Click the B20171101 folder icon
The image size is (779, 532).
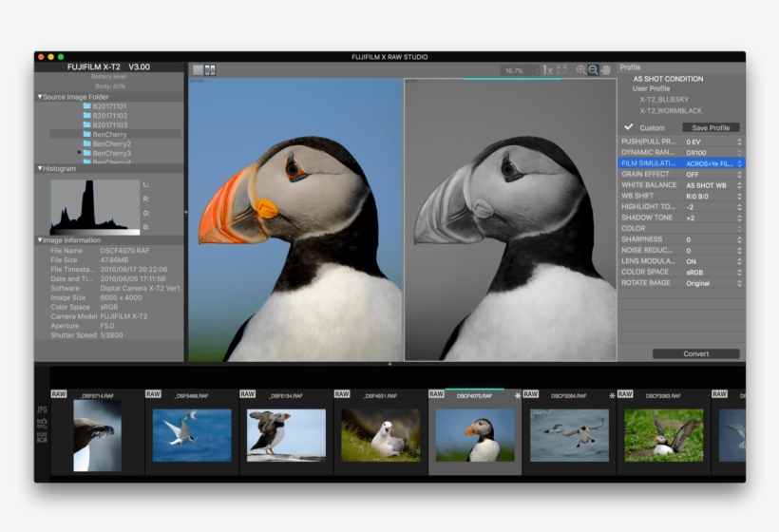tap(87, 105)
